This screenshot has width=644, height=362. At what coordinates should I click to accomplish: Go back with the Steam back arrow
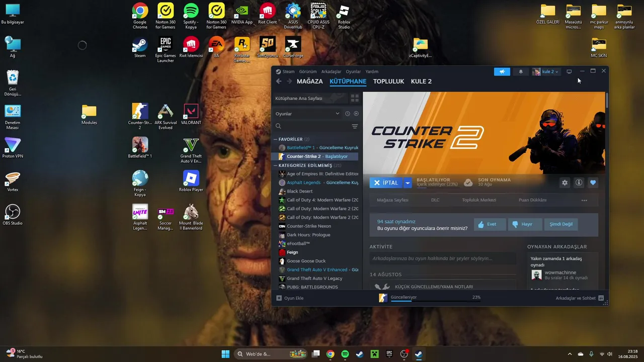(279, 81)
